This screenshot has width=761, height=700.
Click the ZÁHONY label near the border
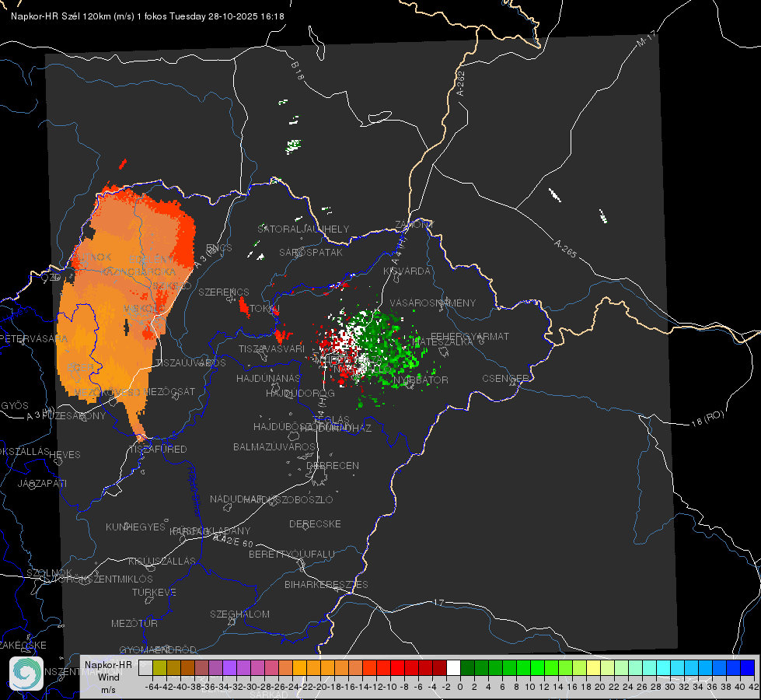[414, 225]
